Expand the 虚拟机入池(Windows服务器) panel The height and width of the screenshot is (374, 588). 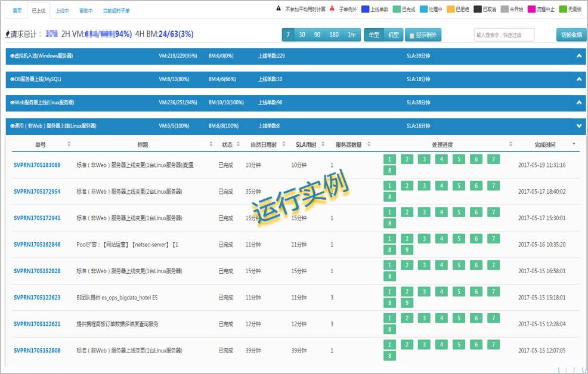click(579, 55)
